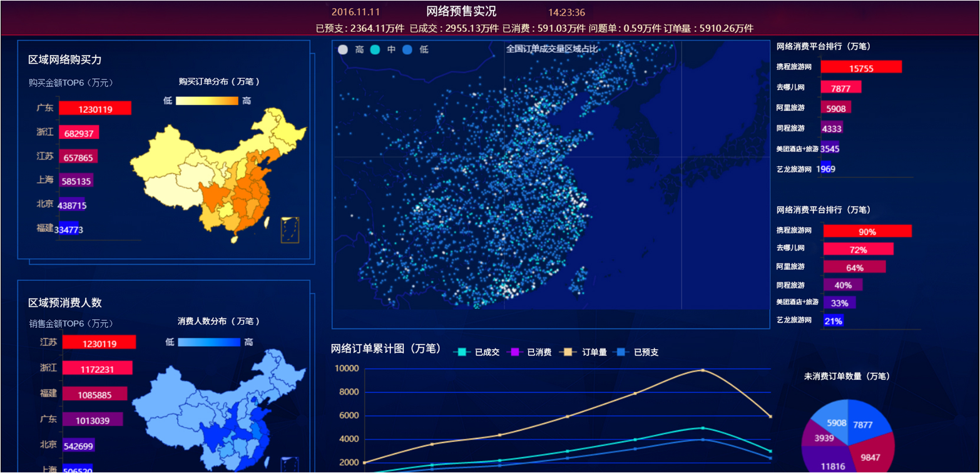
Task: Click the blue 消费人数分布 gradient scale
Action: click(209, 342)
